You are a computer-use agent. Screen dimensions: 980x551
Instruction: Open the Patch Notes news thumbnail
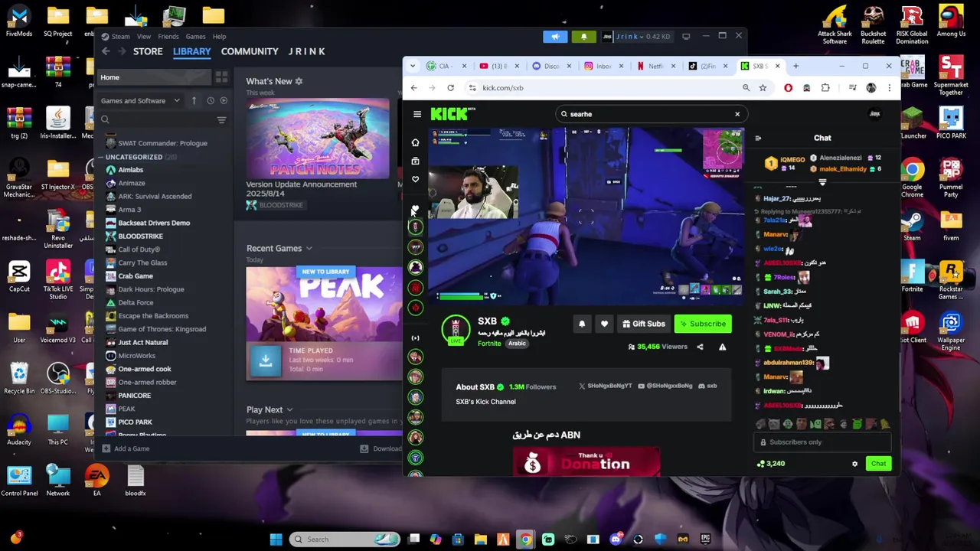[x=318, y=139]
